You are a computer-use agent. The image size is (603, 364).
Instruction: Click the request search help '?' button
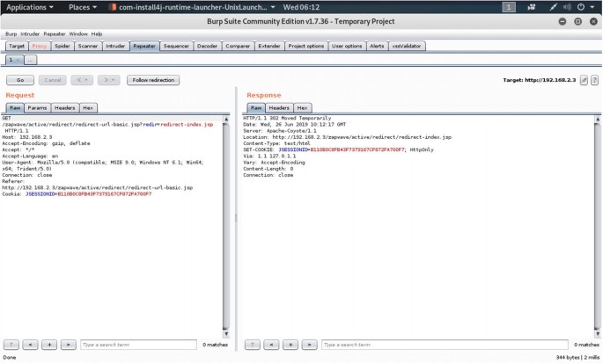pyautogui.click(x=11, y=345)
